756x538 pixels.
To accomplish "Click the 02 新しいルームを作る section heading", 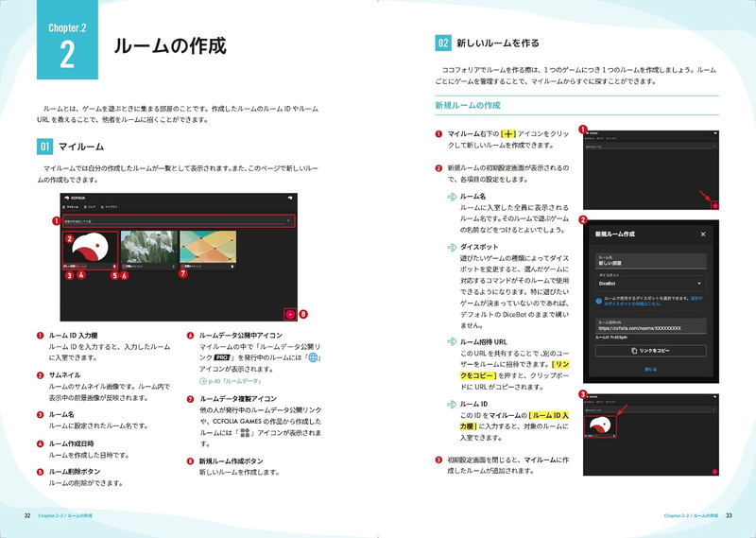I will [x=488, y=43].
